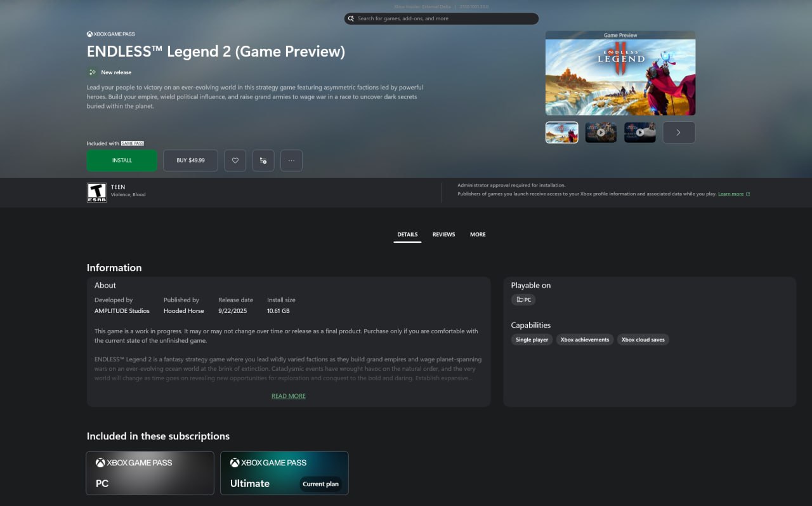Viewport: 812px width, 506px height.
Task: Click the search magnifier icon
Action: (351, 19)
